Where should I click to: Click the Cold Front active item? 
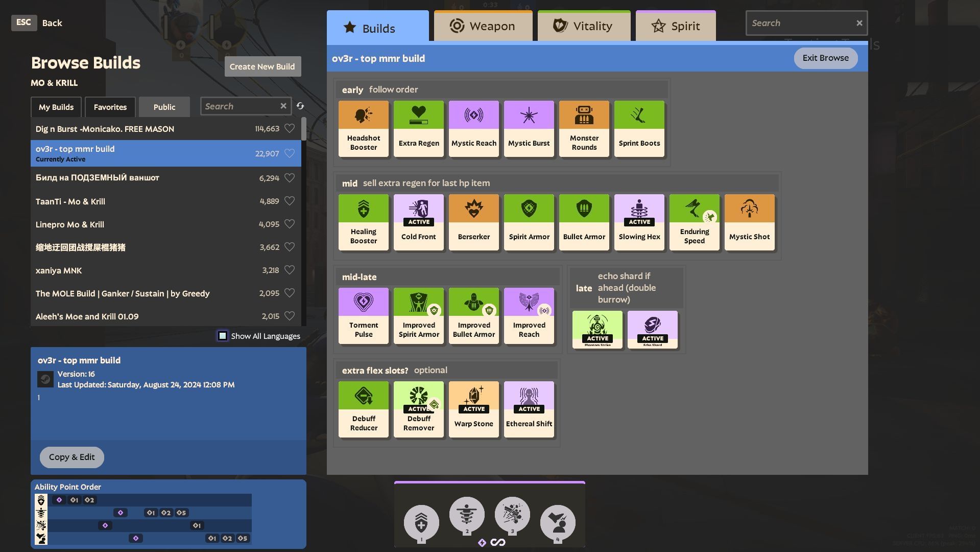[x=418, y=222]
